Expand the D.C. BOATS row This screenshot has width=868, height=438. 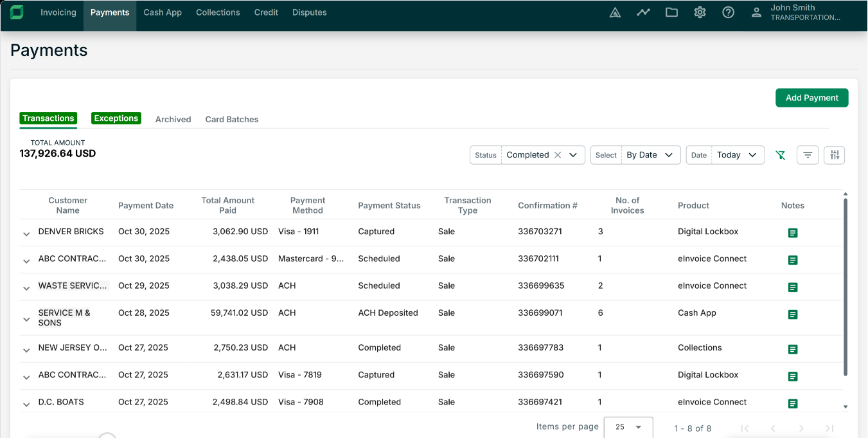(x=26, y=405)
